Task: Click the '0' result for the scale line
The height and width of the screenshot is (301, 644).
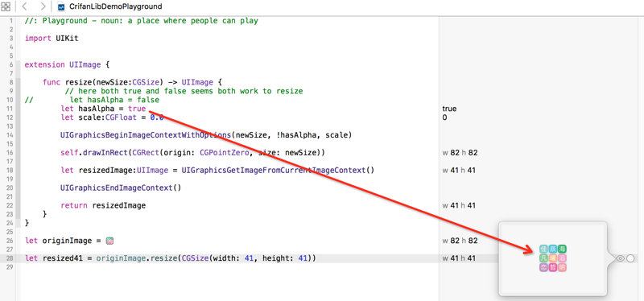Action: [x=445, y=118]
